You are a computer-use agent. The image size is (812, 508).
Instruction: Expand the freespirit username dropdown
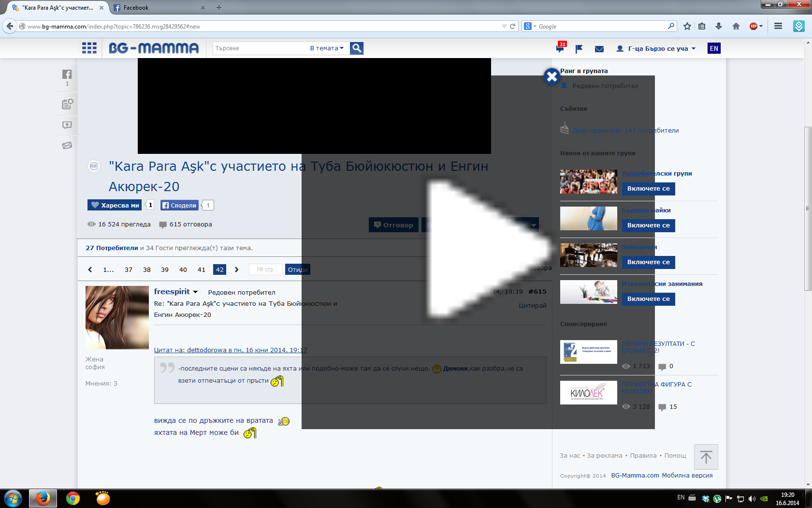(x=195, y=292)
